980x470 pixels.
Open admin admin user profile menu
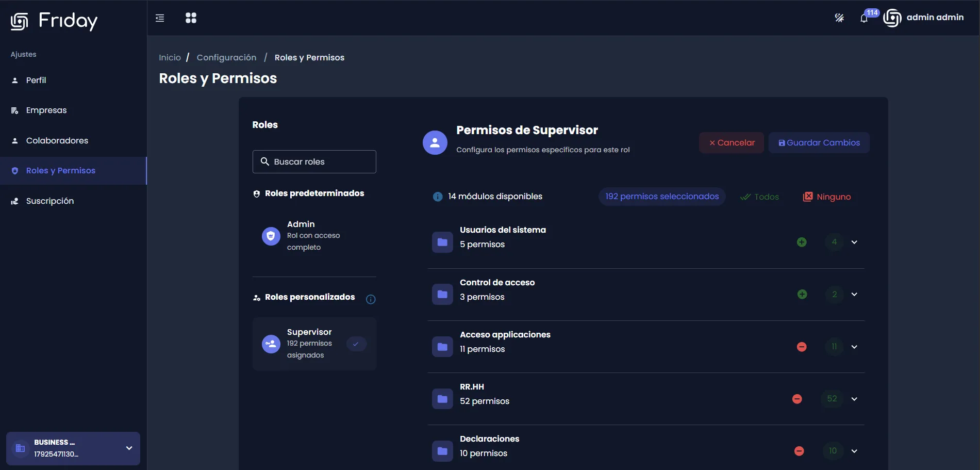point(923,18)
